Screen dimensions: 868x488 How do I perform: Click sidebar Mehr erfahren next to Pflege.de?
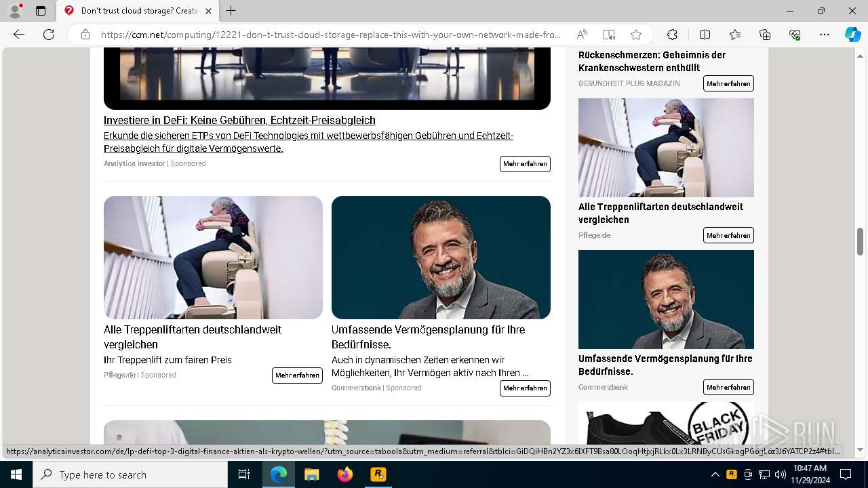click(728, 235)
